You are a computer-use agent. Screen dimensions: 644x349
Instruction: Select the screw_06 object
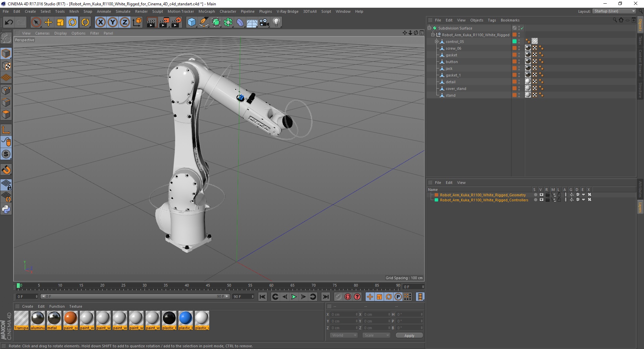pos(453,48)
